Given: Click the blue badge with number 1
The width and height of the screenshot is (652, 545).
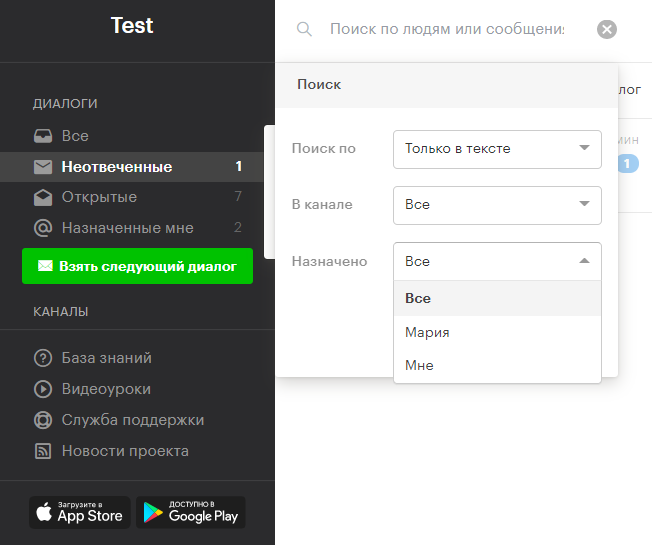Looking at the screenshot, I should tap(628, 164).
